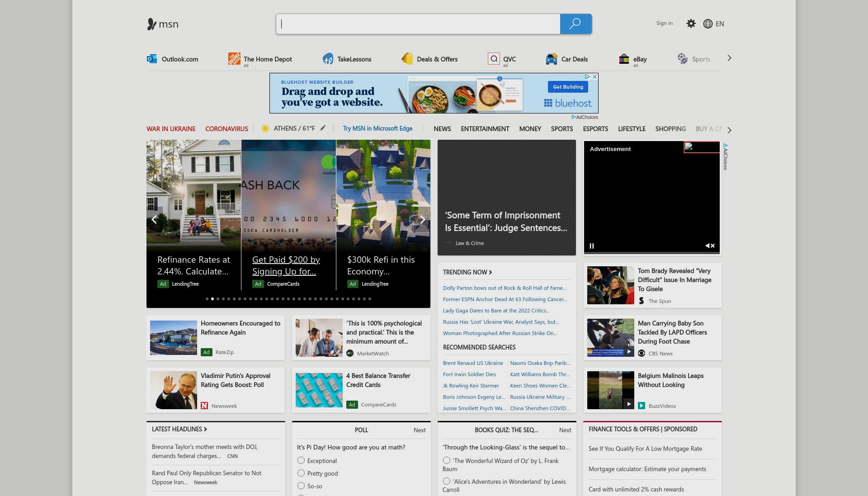The width and height of the screenshot is (868, 496).
Task: Click the sunny weather icon
Action: [265, 128]
